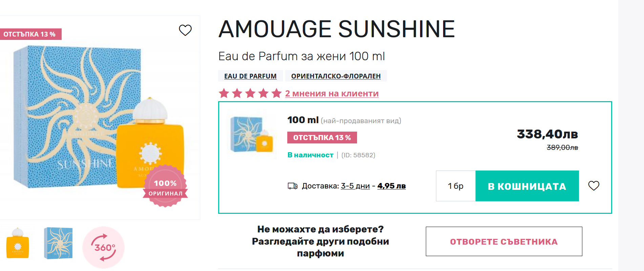644x271 pixels.
Task: Open the 3-5 дни delivery time link
Action: click(x=355, y=186)
